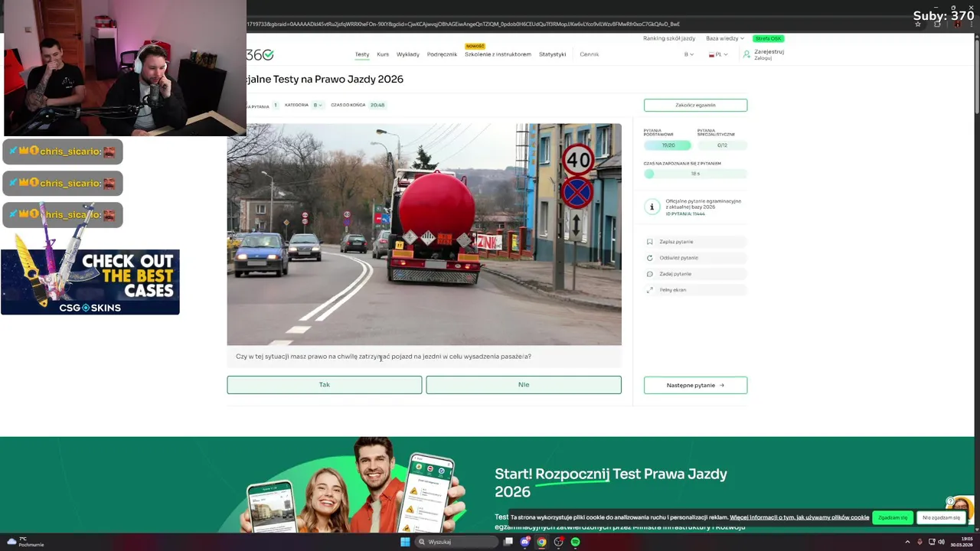
Task: Show hidden system tray icons
Action: pyautogui.click(x=907, y=542)
